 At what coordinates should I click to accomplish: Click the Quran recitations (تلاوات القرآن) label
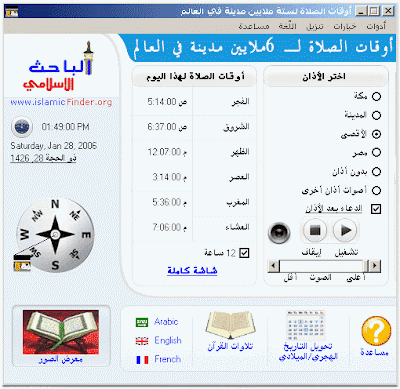point(230,346)
